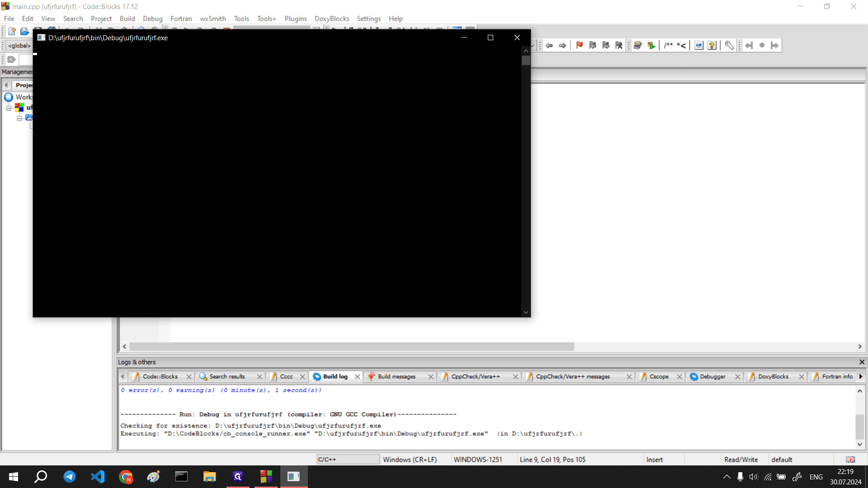Screen dimensions: 868x488
Task: Toggle bookmark with the red flag icon
Action: [x=580, y=45]
